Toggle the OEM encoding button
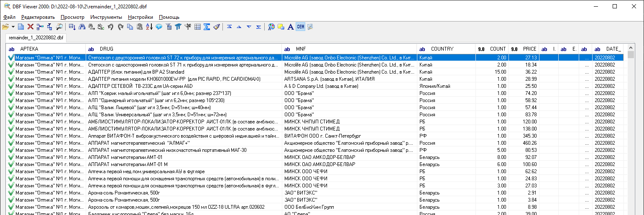This screenshot has width=644, height=215. click(300, 27)
